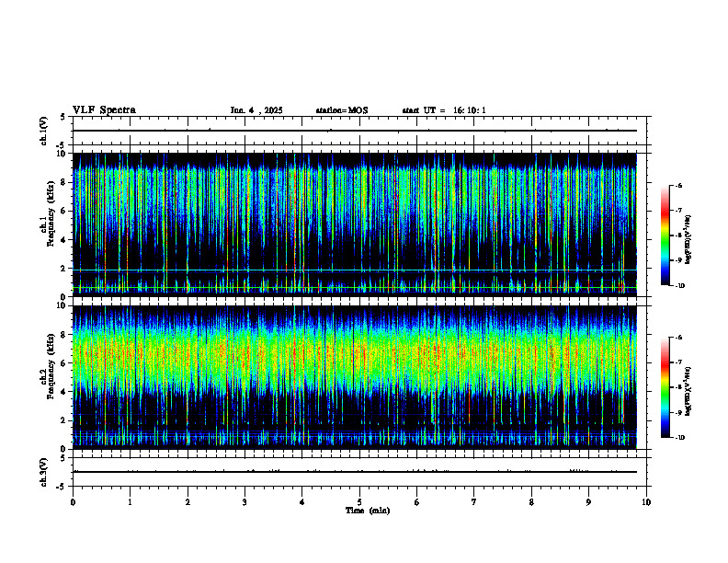This screenshot has width=728, height=563.
Task: Click the "3" tick on the time axis
Action: [245, 502]
